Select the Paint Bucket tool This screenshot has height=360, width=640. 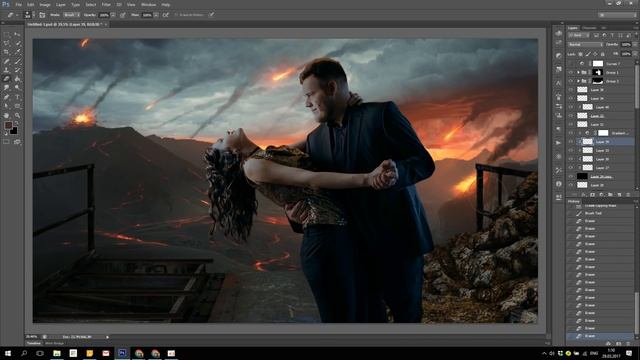[17, 79]
